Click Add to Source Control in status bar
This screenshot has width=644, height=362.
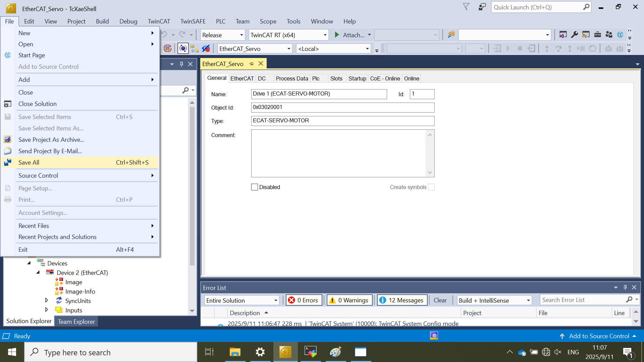[x=599, y=336]
